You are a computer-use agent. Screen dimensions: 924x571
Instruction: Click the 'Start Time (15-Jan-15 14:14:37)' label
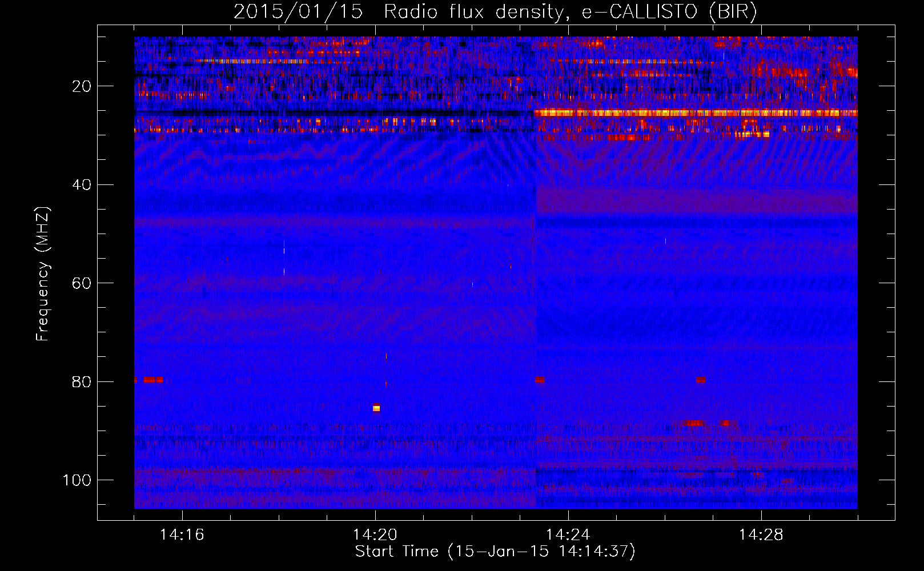click(495, 552)
